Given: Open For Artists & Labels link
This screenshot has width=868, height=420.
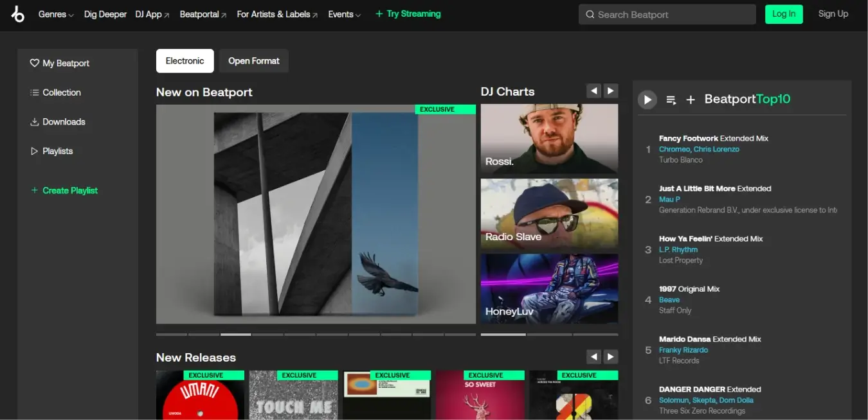Looking at the screenshot, I should tap(277, 14).
